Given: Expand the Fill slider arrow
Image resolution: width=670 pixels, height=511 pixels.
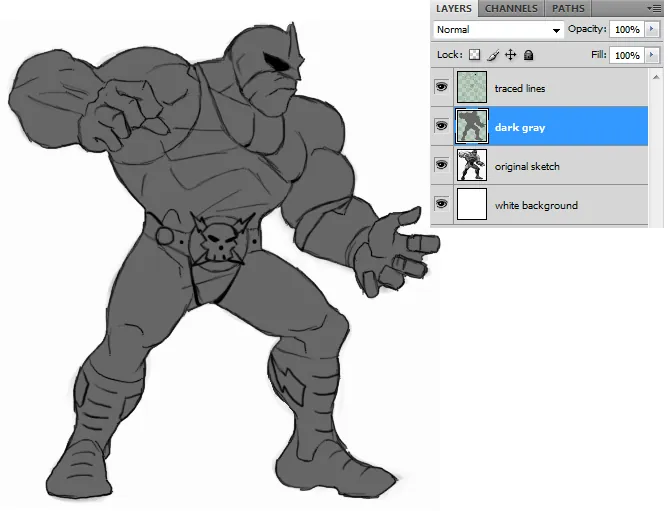Looking at the screenshot, I should click(652, 56).
